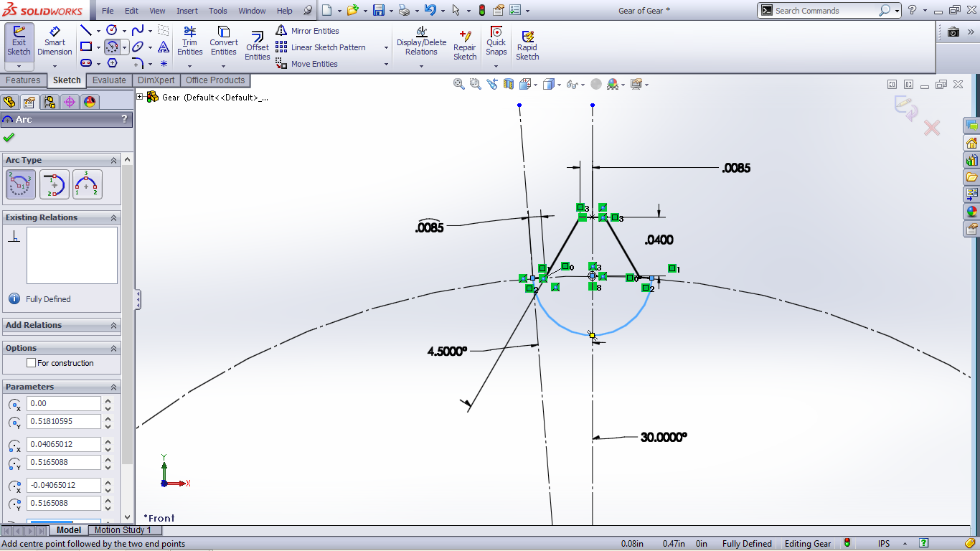Open the Linear Sketch Pattern dropdown arrow
Image resolution: width=980 pixels, height=551 pixels.
click(x=386, y=48)
